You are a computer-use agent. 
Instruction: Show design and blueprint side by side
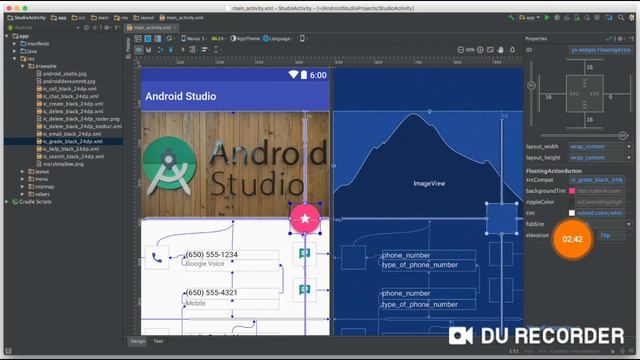coord(158,39)
